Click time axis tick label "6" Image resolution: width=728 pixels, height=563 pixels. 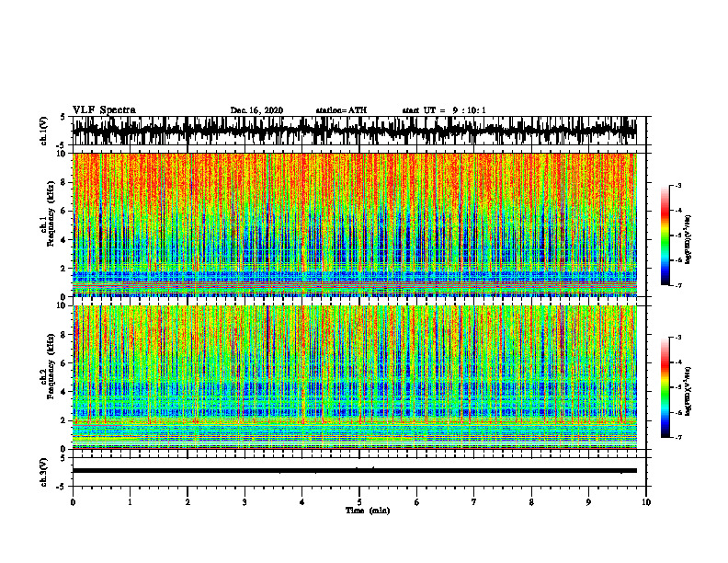[417, 502]
